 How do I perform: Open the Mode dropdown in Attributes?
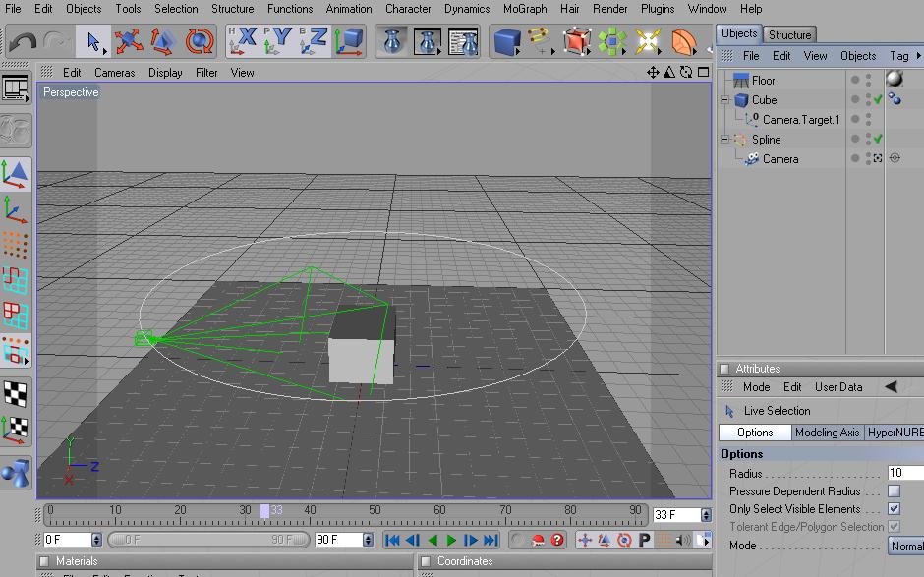905,546
